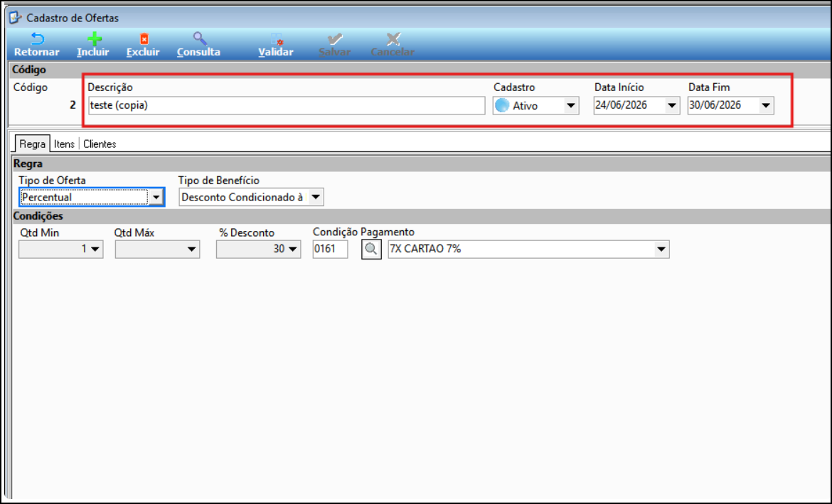The height and width of the screenshot is (504, 832).
Task: Click the payment condition search magnifier
Action: pos(371,249)
